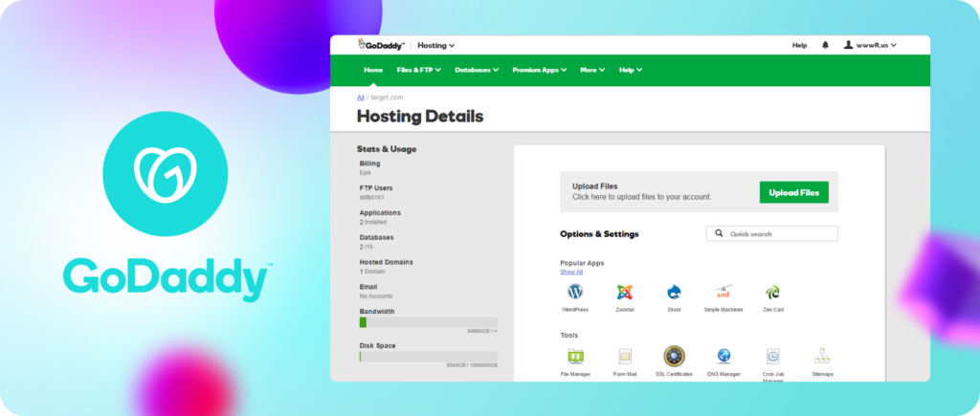Open the DNS Manager tool
The height and width of the screenshot is (416, 980).
(x=724, y=357)
